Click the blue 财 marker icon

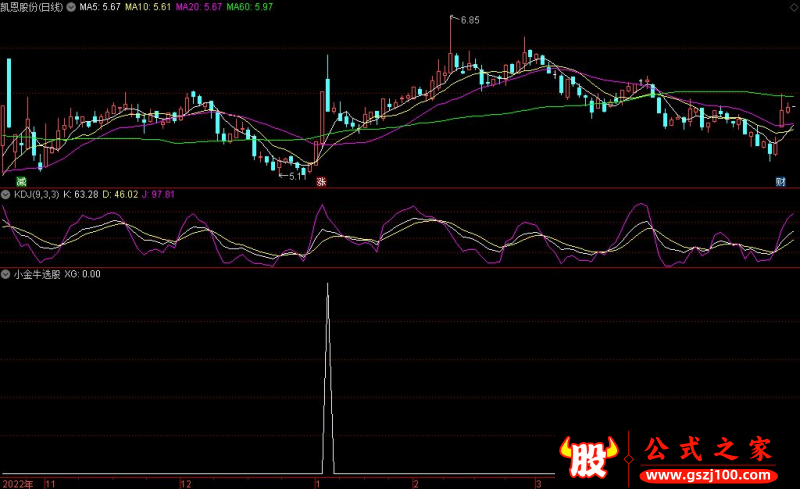pos(780,182)
